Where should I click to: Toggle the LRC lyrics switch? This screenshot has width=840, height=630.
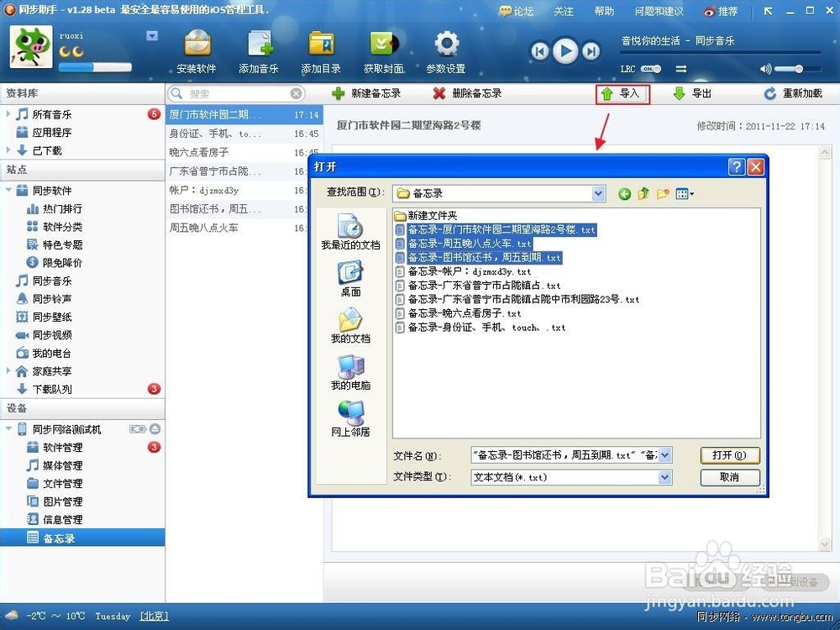(650, 69)
